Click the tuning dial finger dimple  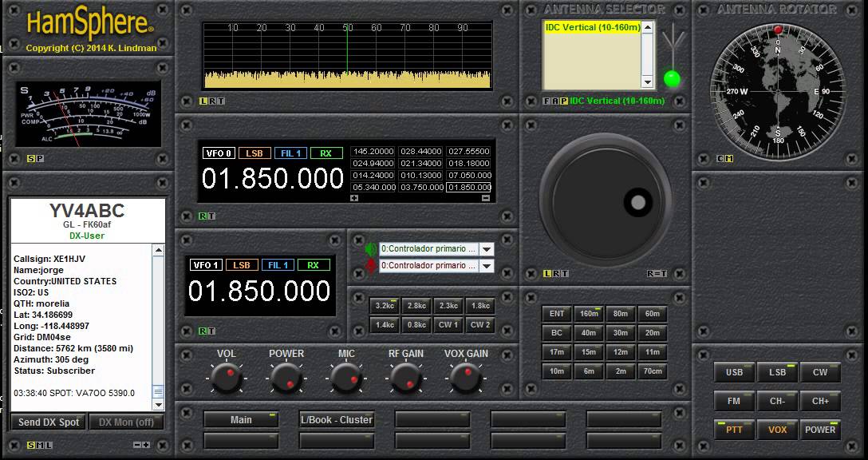click(637, 202)
